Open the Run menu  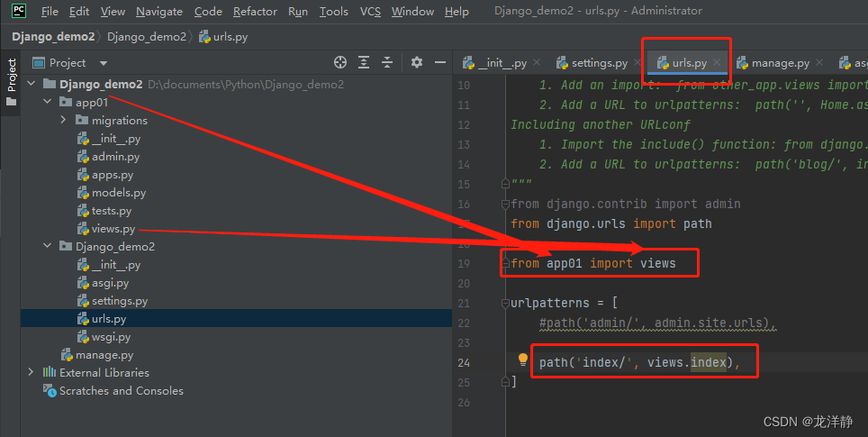click(298, 11)
